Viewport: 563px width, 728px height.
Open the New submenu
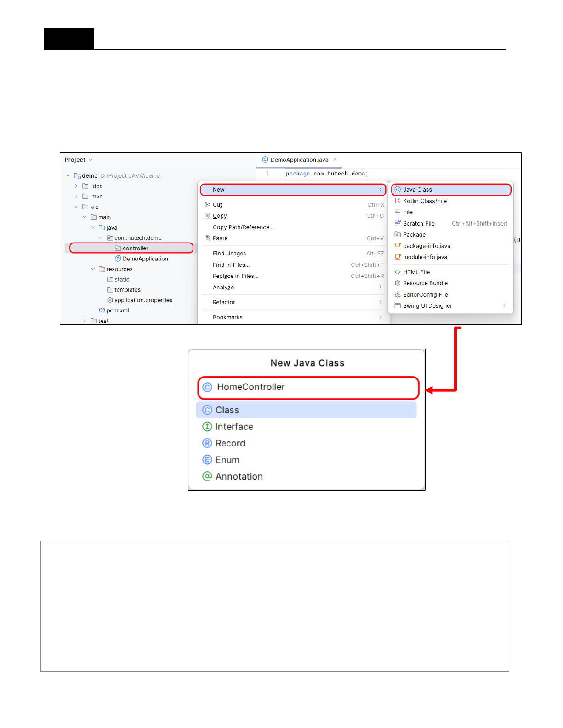click(x=293, y=190)
